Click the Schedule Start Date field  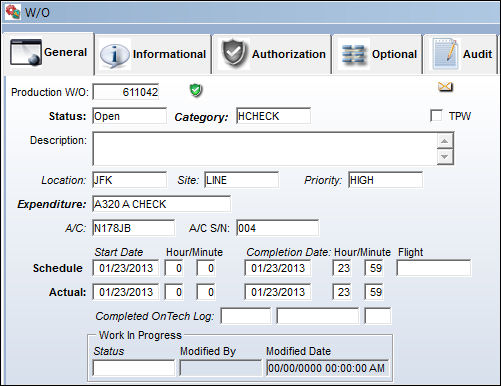[126, 268]
